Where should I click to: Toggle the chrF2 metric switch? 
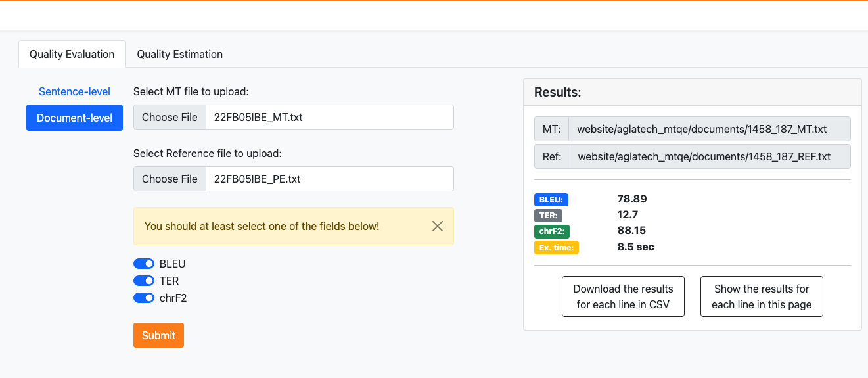(x=144, y=298)
